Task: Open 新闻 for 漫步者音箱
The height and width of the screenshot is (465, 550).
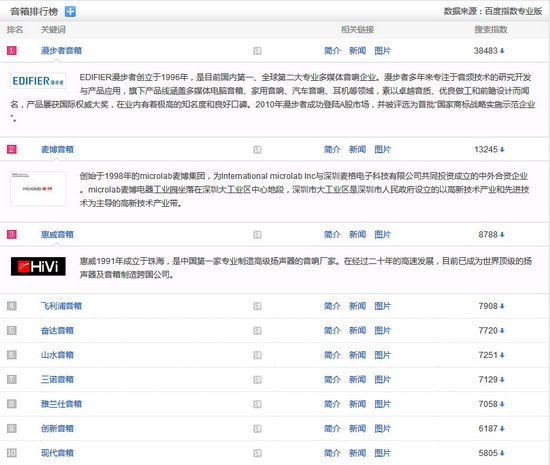Action: pos(357,51)
